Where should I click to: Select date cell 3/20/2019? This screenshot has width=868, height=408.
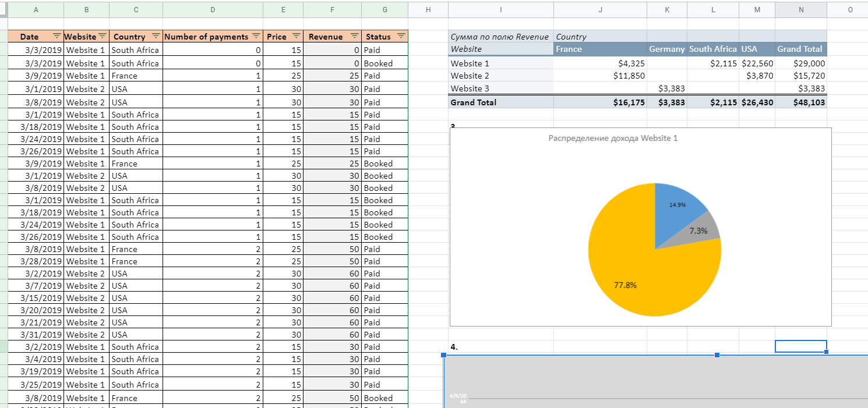tap(36, 310)
